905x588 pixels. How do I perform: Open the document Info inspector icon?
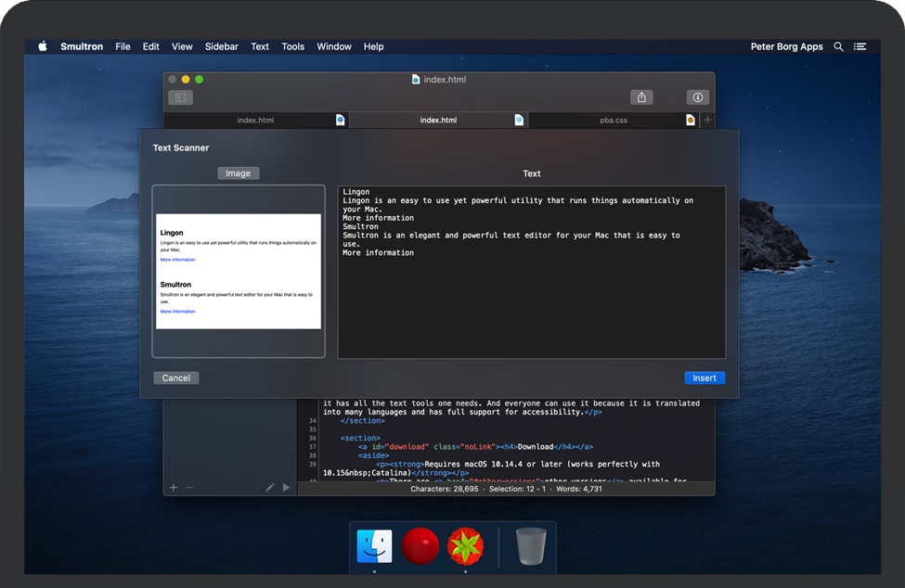697,97
